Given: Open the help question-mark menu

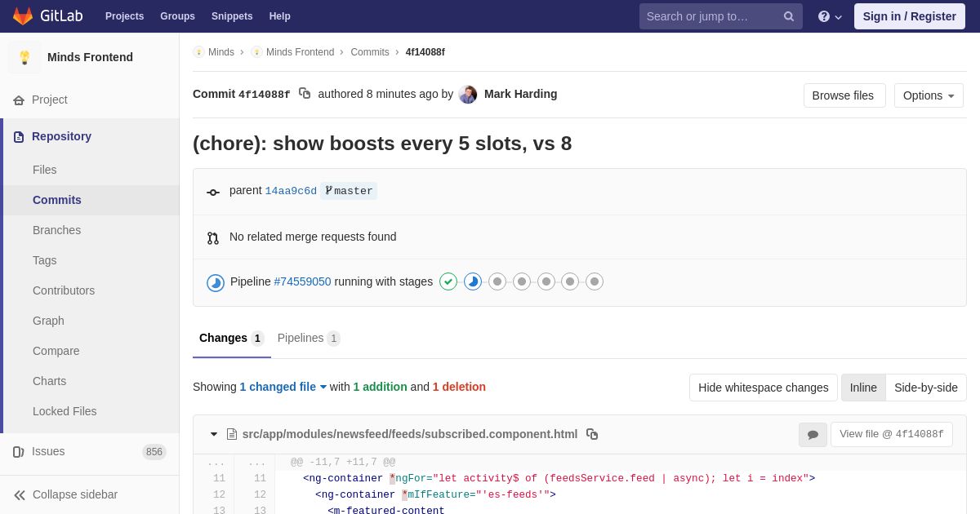Looking at the screenshot, I should [x=830, y=16].
